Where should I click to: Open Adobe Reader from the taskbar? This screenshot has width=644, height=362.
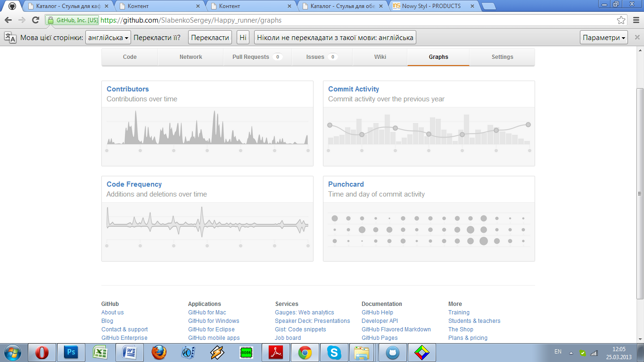click(x=275, y=353)
